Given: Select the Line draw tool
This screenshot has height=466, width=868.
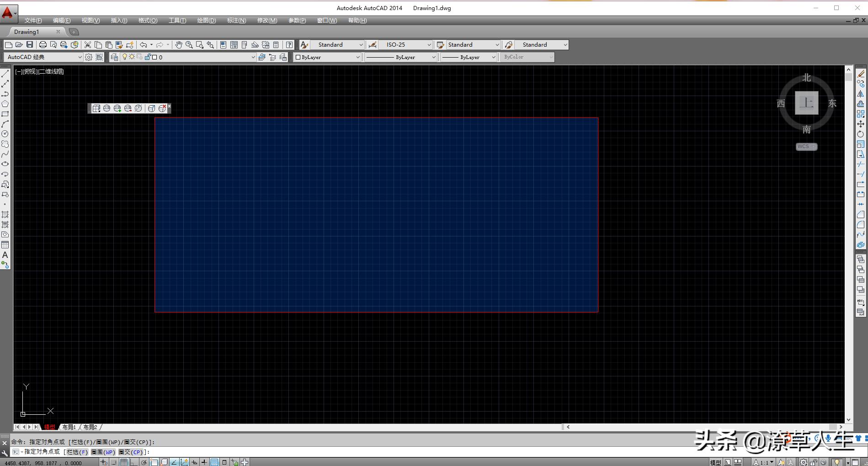Looking at the screenshot, I should click(5, 74).
